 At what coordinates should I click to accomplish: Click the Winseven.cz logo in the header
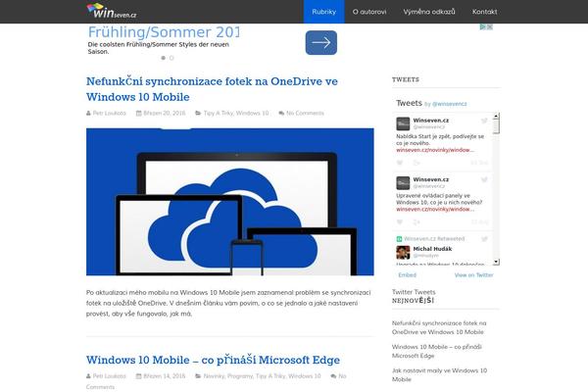pos(112,11)
